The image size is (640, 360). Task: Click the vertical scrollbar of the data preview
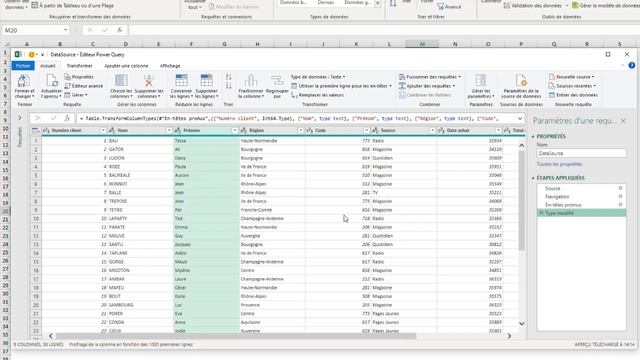(x=522, y=200)
